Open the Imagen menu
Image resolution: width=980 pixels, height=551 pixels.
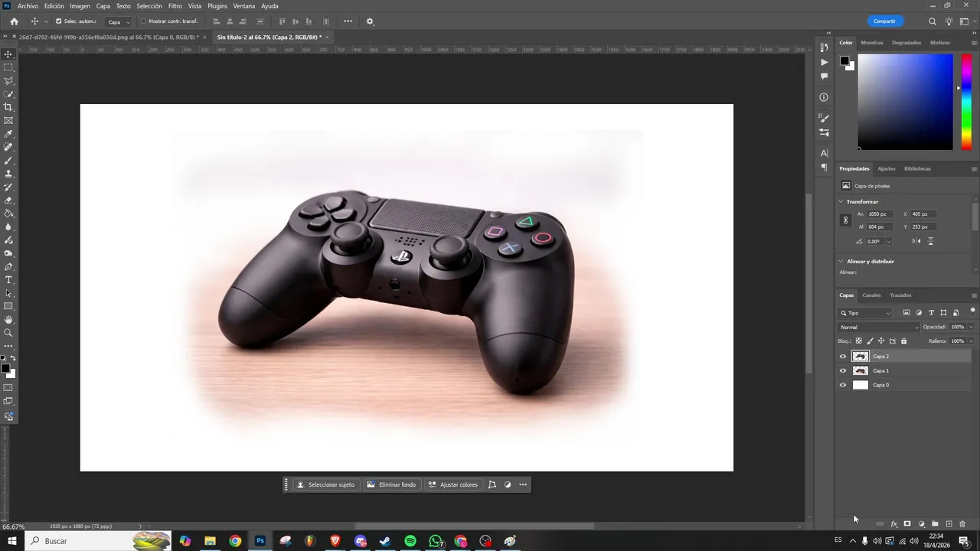tap(80, 6)
